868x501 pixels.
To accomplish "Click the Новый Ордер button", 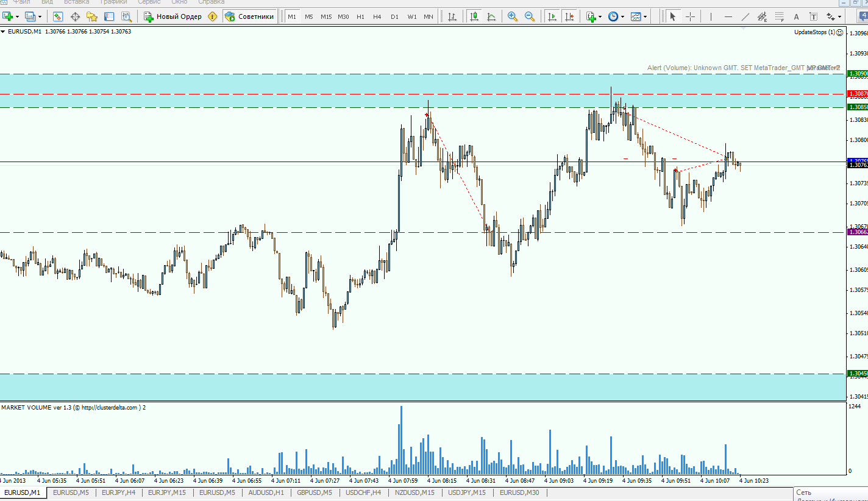I will point(173,16).
